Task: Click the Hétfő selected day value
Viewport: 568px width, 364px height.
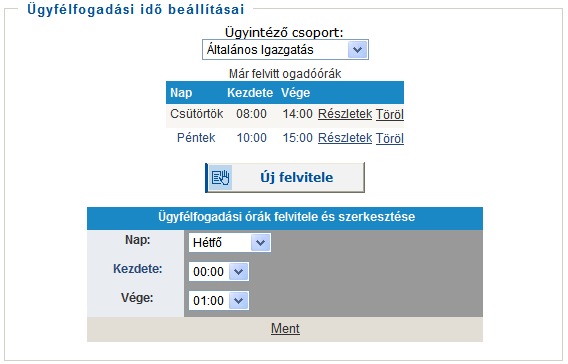Action: [x=207, y=243]
